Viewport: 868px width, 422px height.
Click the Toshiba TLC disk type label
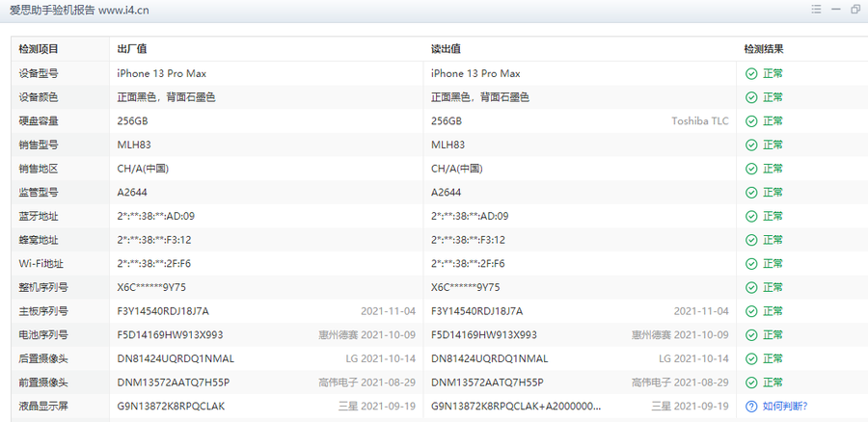(x=700, y=121)
